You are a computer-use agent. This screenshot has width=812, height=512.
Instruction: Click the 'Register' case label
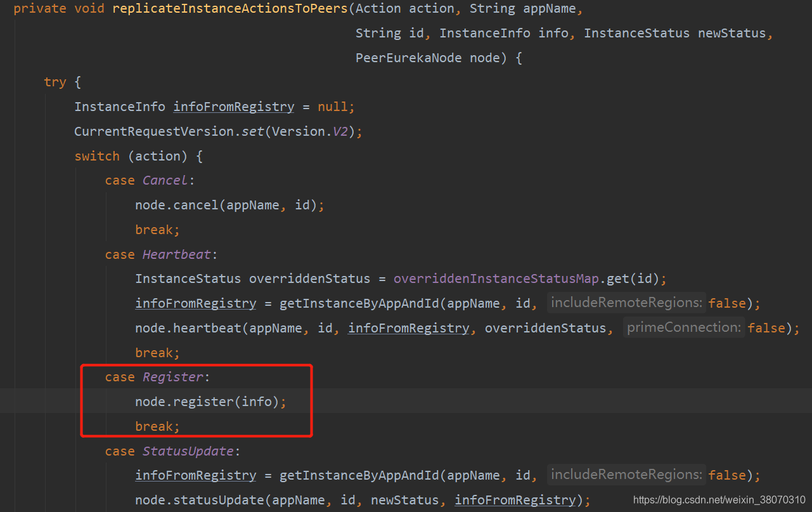[x=172, y=377]
